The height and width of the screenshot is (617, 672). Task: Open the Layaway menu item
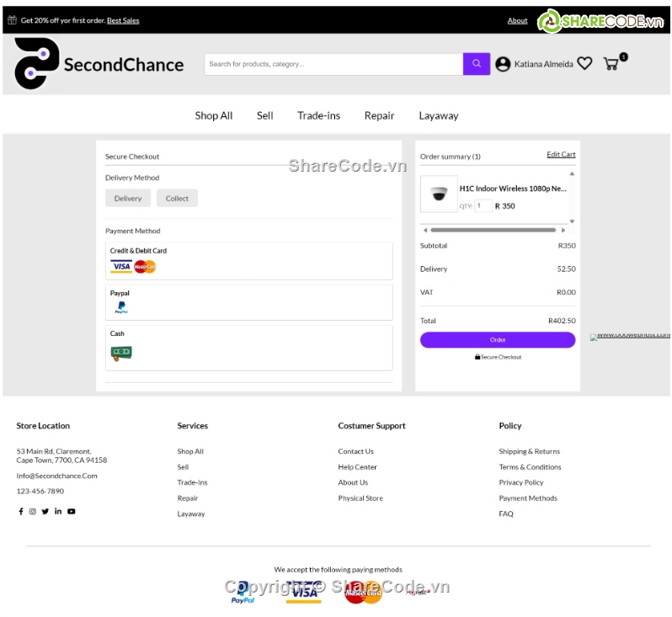click(x=439, y=115)
